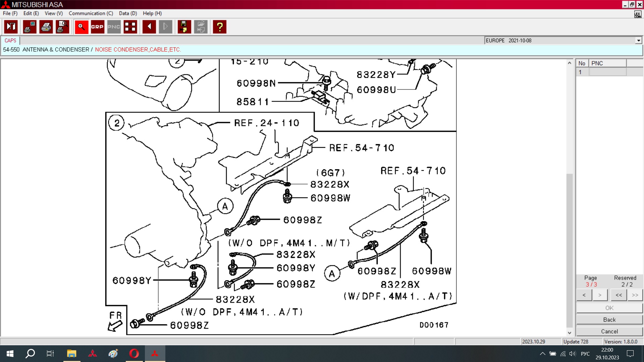The image size is (644, 362).
Task: Click the Back button
Action: (x=609, y=320)
